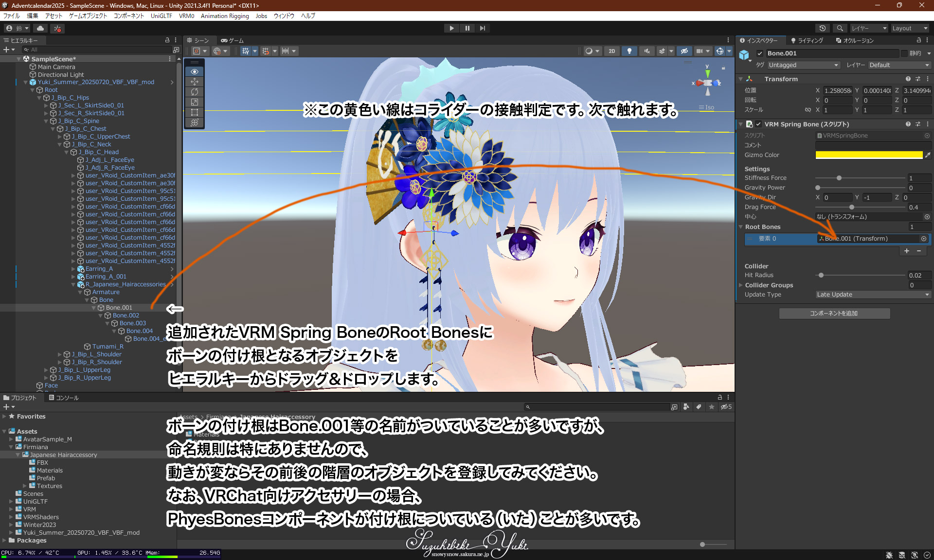
Task: Open the Undo History icon
Action: point(822,28)
